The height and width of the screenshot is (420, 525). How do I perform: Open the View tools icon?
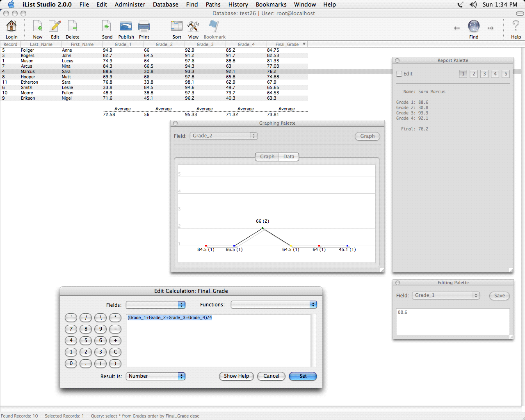[193, 26]
